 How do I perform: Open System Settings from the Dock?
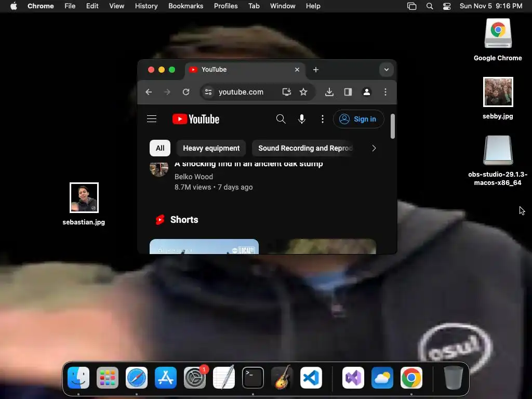tap(195, 378)
